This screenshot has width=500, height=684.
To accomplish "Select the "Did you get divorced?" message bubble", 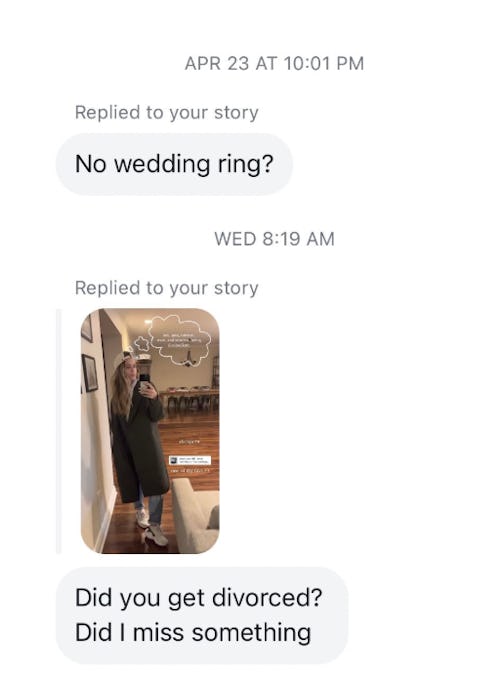I will [202, 615].
